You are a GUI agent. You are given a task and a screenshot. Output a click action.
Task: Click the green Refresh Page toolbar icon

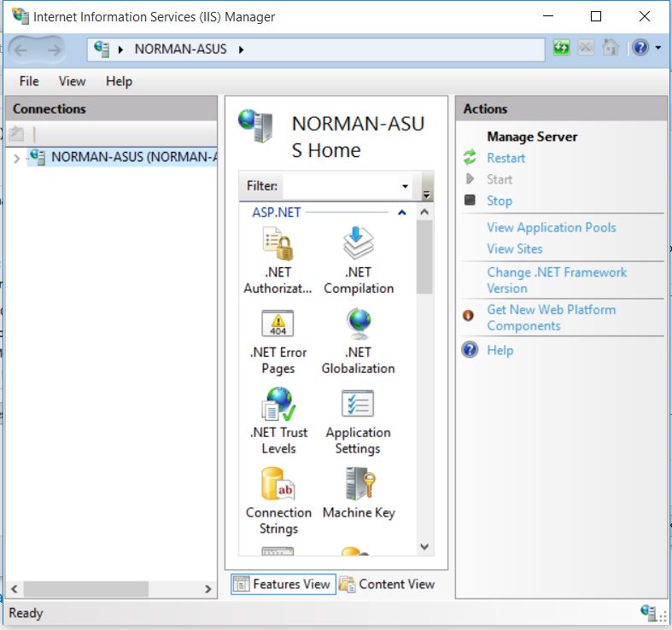click(x=562, y=47)
